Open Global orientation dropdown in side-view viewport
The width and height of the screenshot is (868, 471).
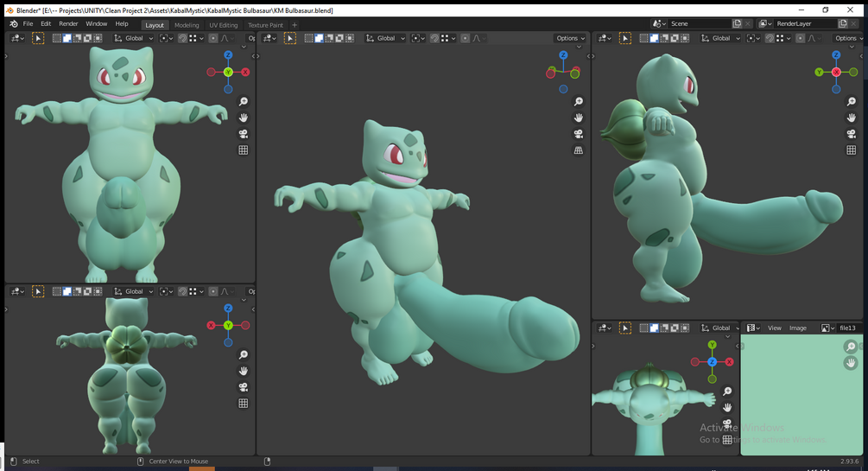[x=721, y=38]
